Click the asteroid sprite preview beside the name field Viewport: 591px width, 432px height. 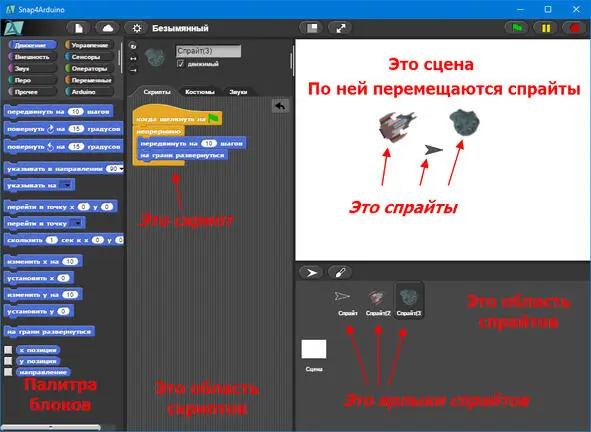point(155,58)
